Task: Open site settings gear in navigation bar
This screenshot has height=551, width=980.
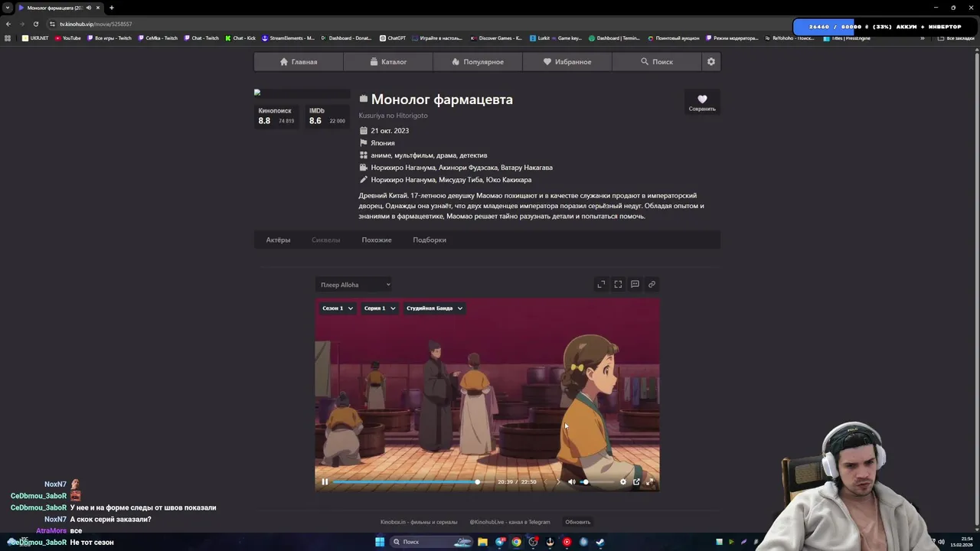Action: tap(710, 61)
